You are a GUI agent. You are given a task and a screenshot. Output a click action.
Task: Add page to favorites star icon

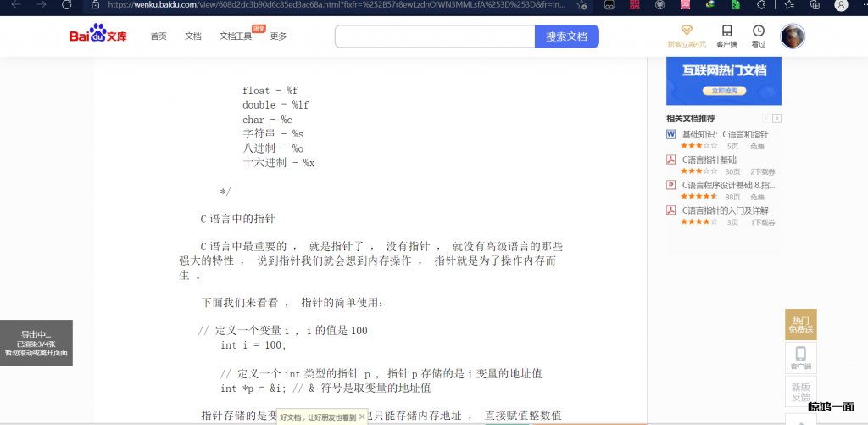[x=581, y=5]
